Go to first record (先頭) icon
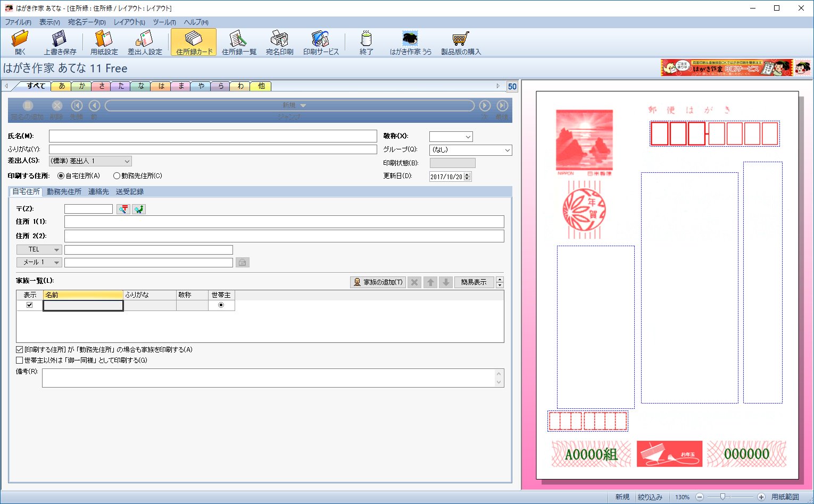 tap(77, 106)
